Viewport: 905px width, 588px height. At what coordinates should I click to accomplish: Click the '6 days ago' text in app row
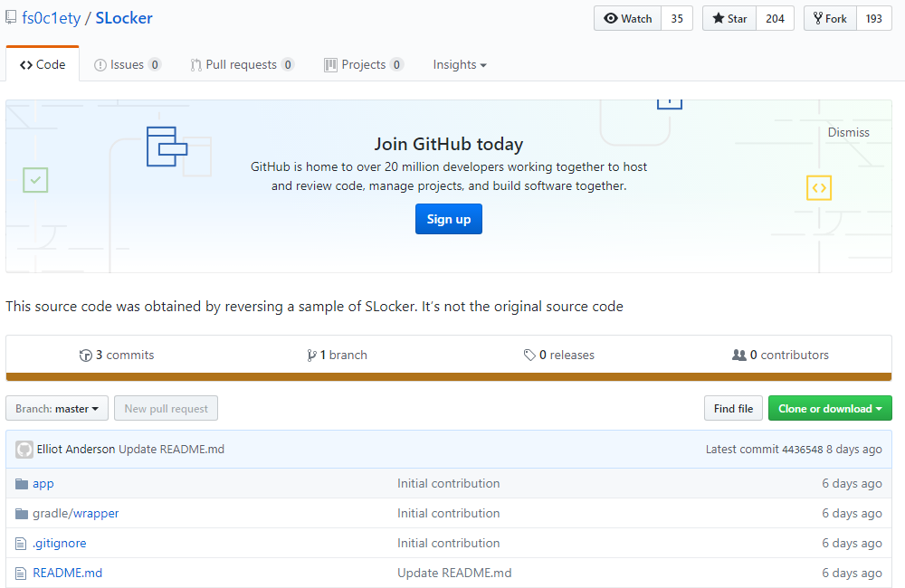tap(852, 484)
